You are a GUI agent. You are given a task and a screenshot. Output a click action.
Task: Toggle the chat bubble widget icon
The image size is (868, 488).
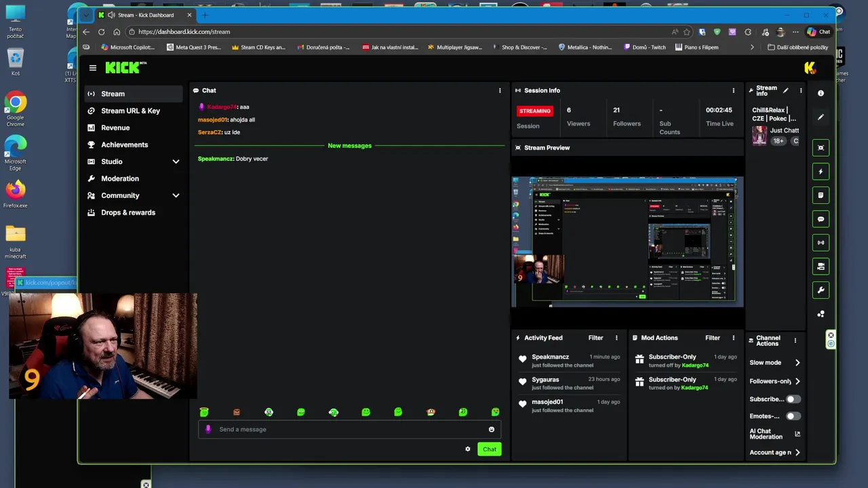click(x=821, y=219)
